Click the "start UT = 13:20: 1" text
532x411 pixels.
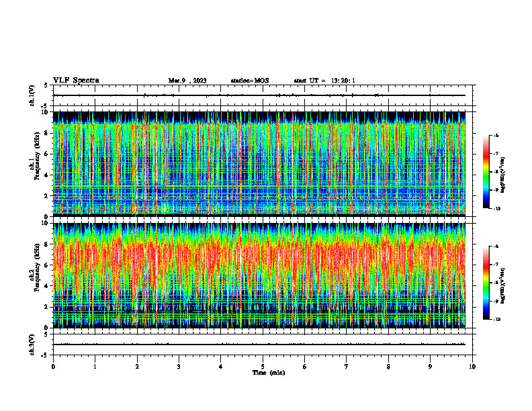pyautogui.click(x=324, y=81)
